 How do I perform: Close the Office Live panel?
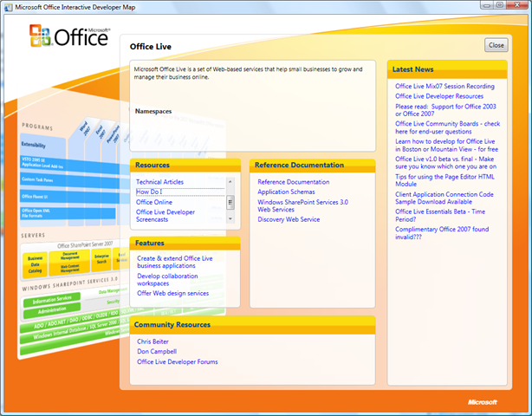pyautogui.click(x=496, y=45)
